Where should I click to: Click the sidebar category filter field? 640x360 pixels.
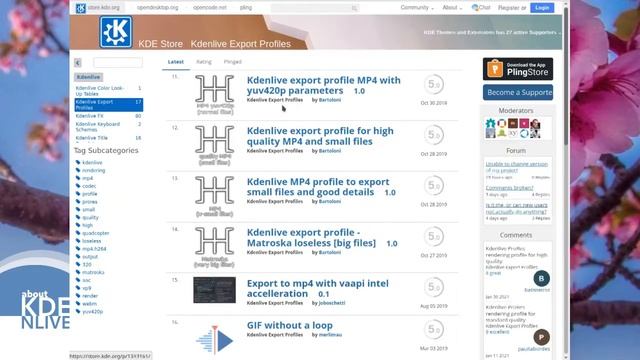tap(118, 62)
